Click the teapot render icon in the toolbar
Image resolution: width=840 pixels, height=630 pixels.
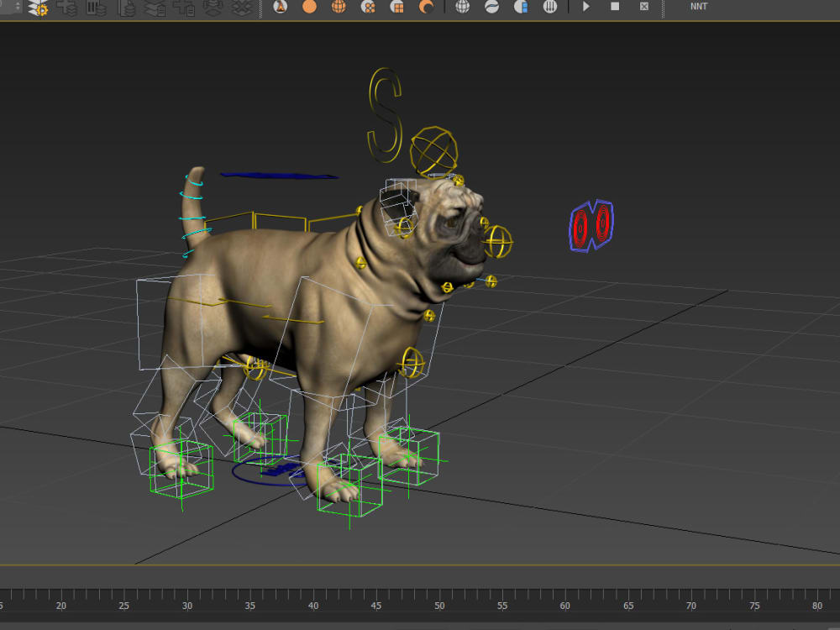279,7
